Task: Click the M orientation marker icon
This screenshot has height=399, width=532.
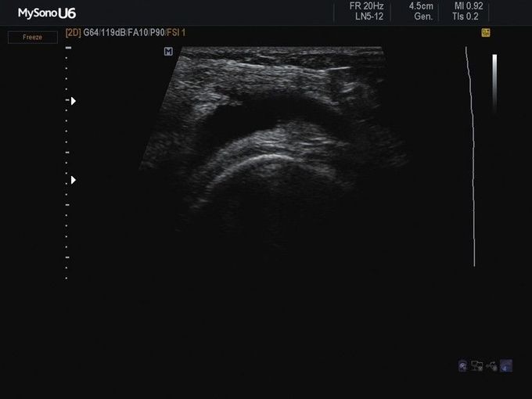Action: pyautogui.click(x=168, y=52)
